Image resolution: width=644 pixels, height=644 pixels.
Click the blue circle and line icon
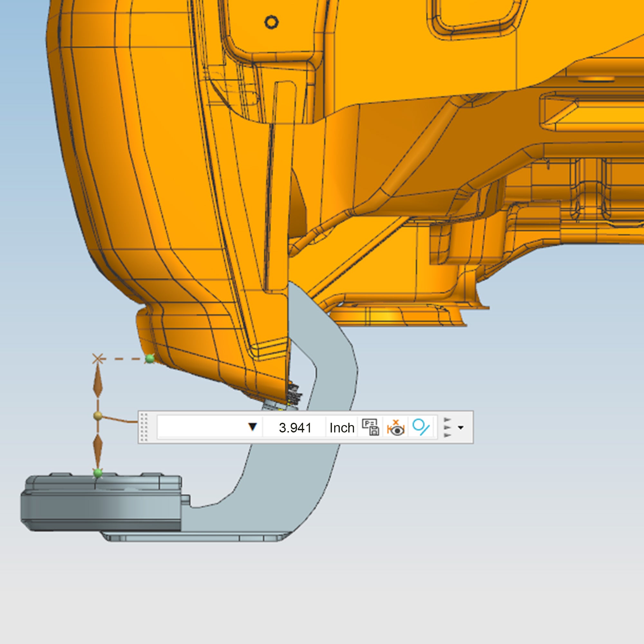click(421, 427)
